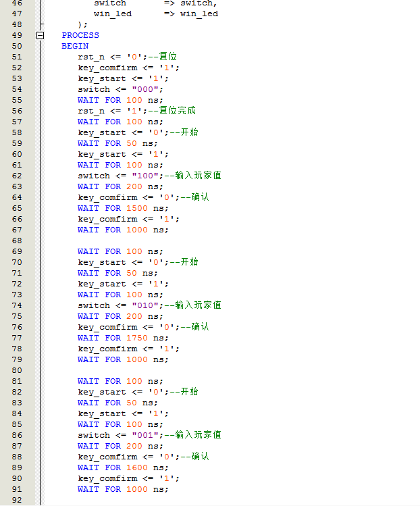Click key_start <= '0' on line 70
The height and width of the screenshot is (506, 420).
123,262
